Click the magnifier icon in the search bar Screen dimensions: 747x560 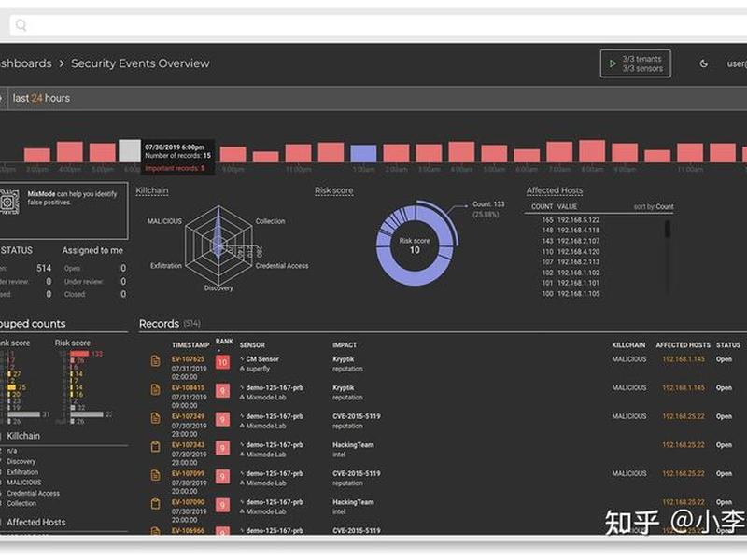point(21,25)
